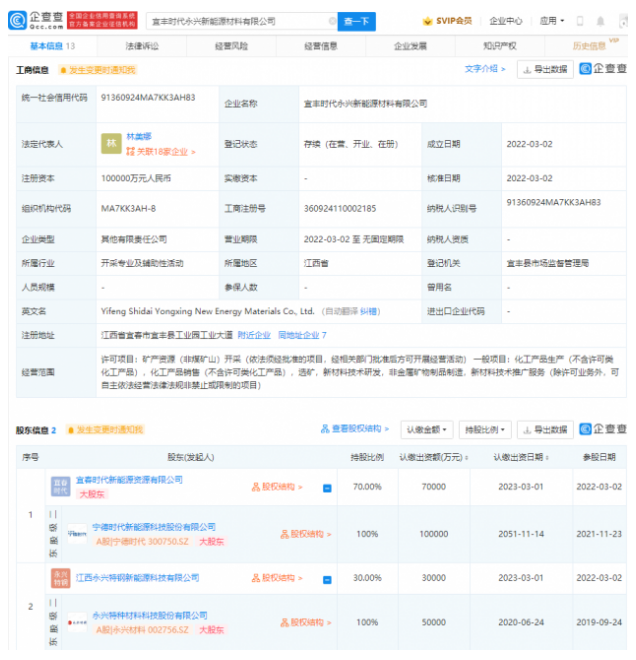Select 70.00% shareholding cell

[367, 487]
